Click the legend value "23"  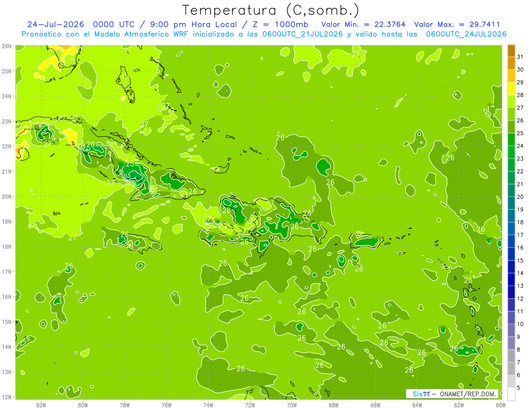pyautogui.click(x=520, y=159)
